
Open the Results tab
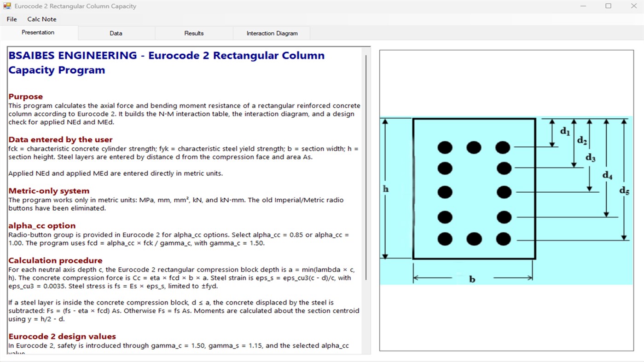[194, 33]
